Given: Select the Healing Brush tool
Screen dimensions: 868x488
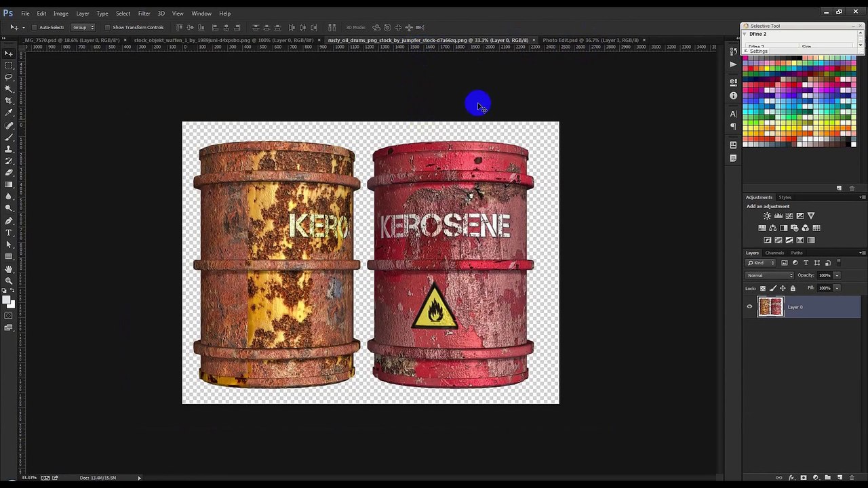Looking at the screenshot, I should click(x=9, y=125).
